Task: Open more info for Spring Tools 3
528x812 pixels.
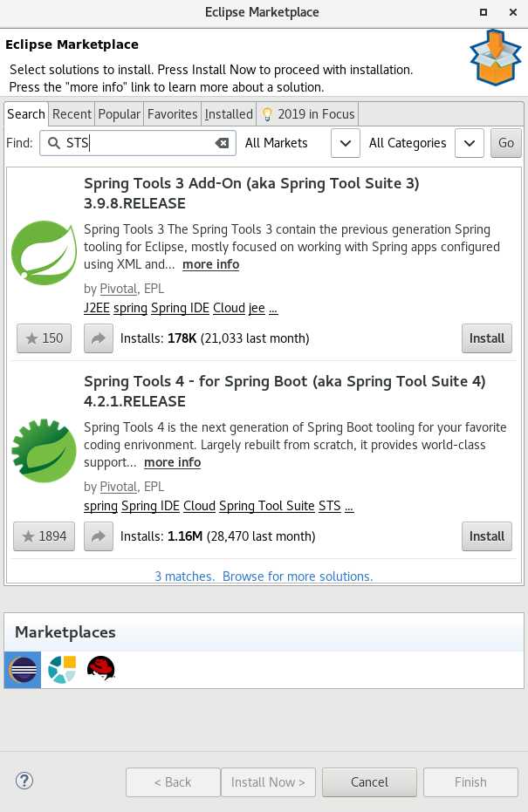Action: [x=211, y=264]
